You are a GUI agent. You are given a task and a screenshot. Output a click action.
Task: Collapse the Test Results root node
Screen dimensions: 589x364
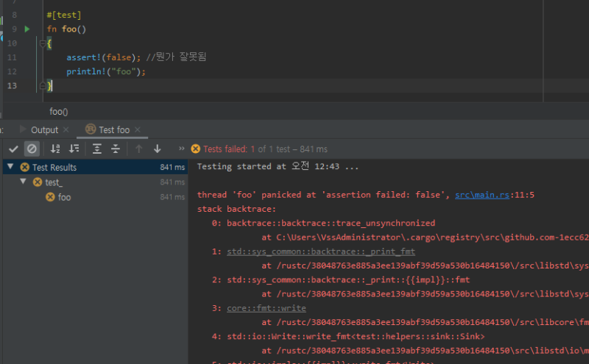(10, 168)
